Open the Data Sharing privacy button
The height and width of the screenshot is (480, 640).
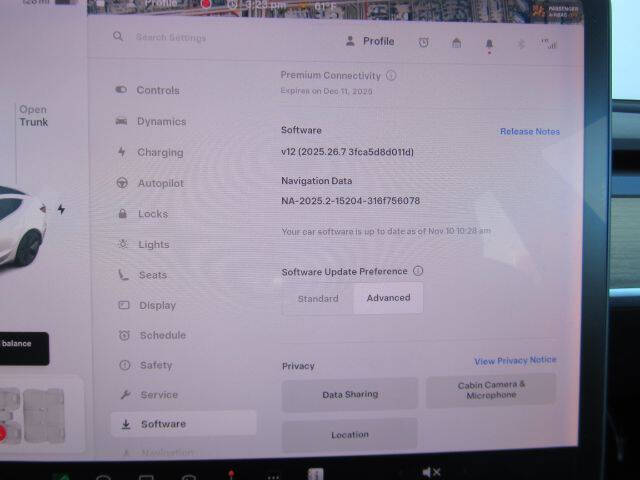pos(350,394)
